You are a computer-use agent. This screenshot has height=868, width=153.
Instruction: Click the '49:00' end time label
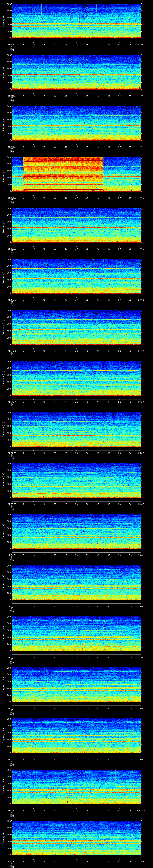click(x=141, y=249)
